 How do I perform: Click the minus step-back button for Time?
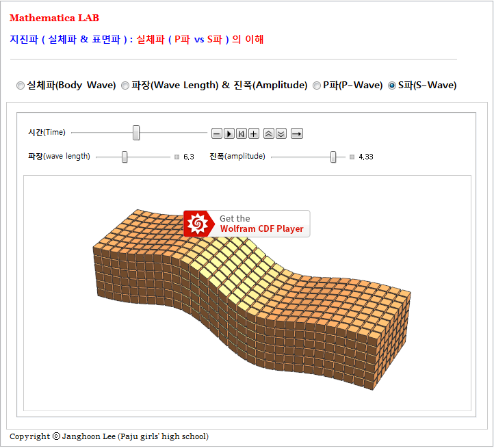point(217,133)
